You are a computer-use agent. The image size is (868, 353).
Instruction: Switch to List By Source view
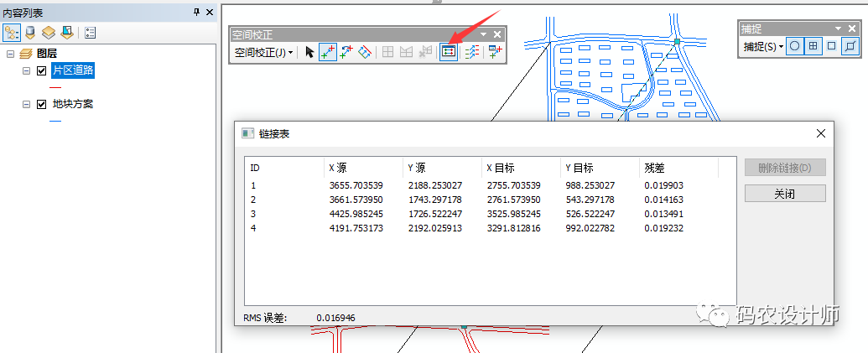tap(30, 33)
